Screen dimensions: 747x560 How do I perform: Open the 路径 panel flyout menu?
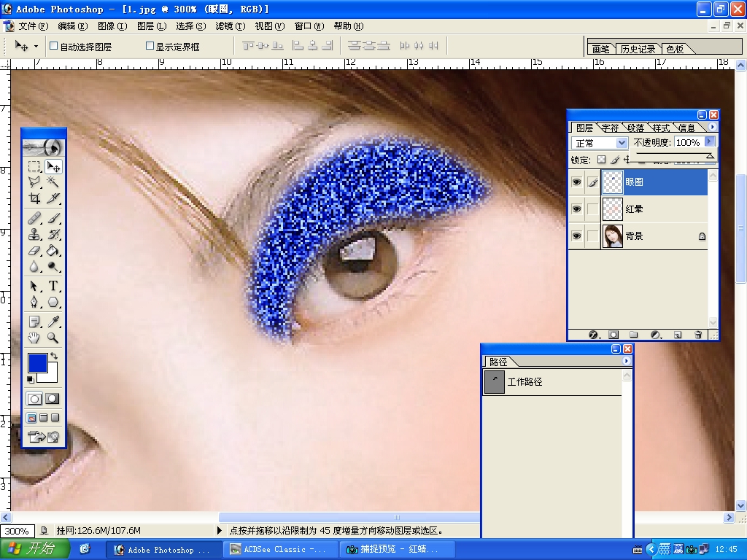pos(626,361)
